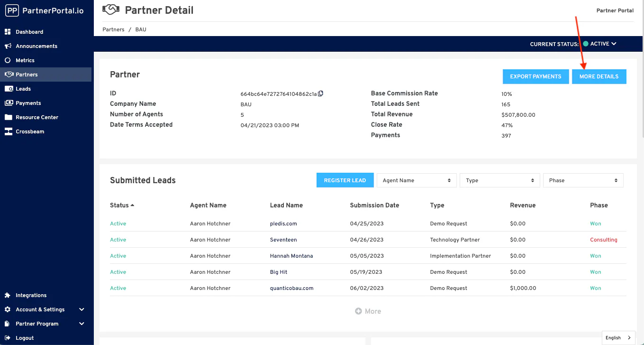
Task: Click Technology Partner type cell
Action: tap(455, 240)
